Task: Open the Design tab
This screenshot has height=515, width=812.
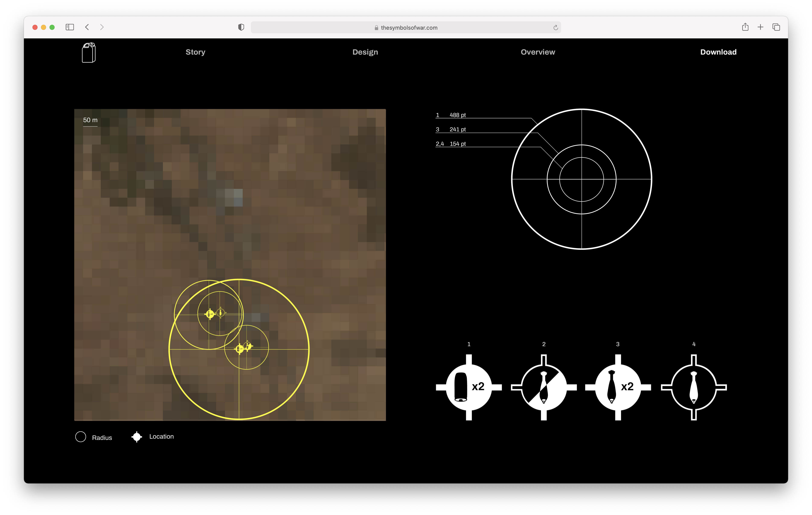Action: coord(365,52)
